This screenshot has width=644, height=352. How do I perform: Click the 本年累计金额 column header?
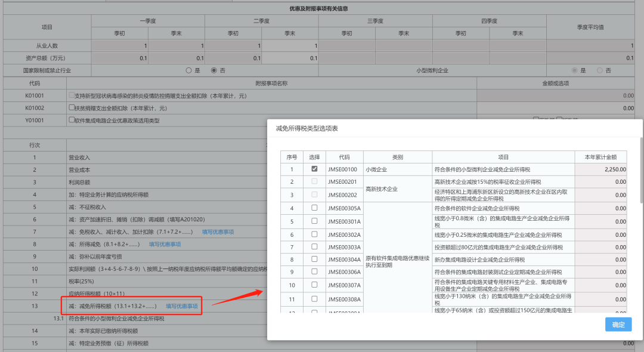coord(601,157)
